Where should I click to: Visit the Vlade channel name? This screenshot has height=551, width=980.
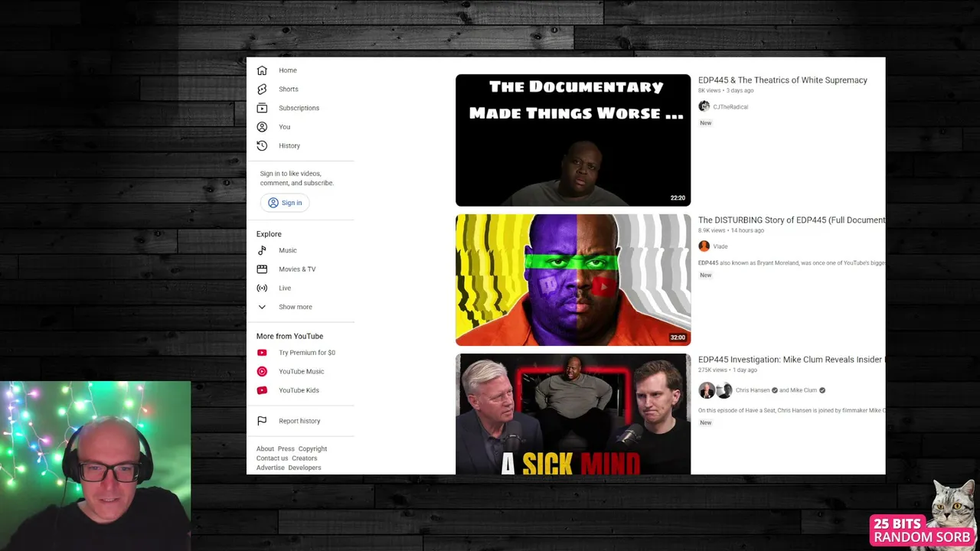pos(720,246)
